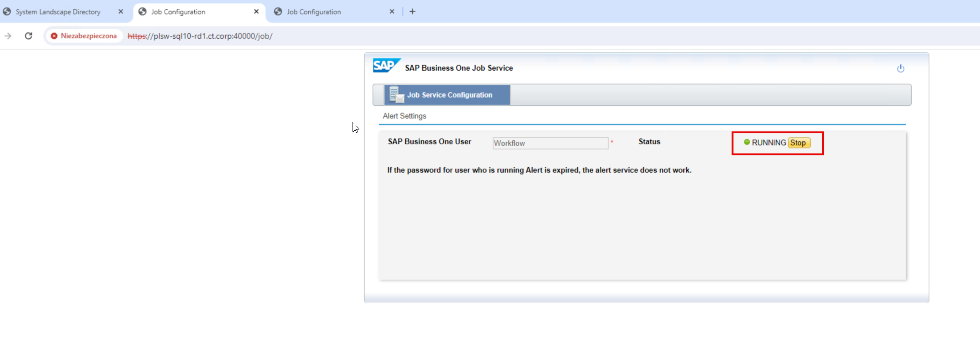Select the Alert Settings tab
Image resolution: width=980 pixels, height=354 pixels.
pyautogui.click(x=404, y=116)
